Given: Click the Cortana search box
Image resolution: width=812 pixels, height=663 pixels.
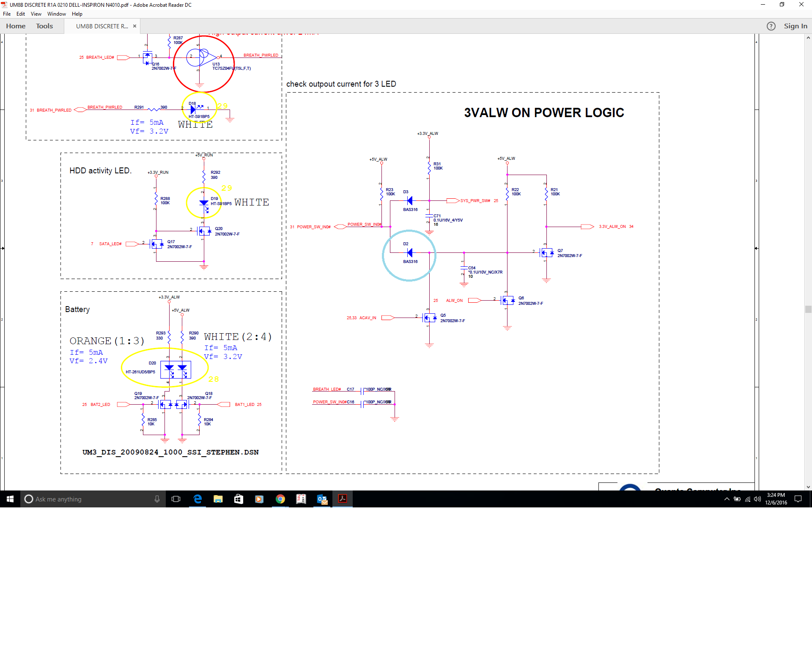Looking at the screenshot, I should (93, 499).
